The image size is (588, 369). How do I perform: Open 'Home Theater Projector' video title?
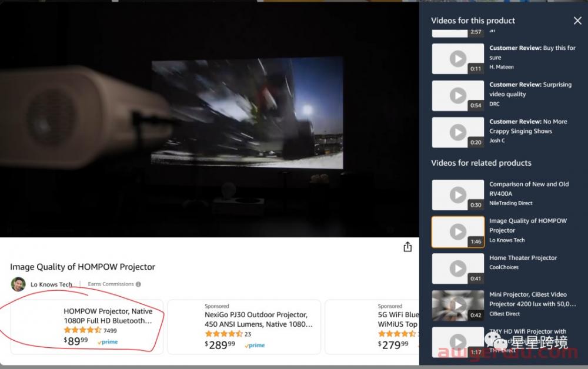[x=523, y=258]
